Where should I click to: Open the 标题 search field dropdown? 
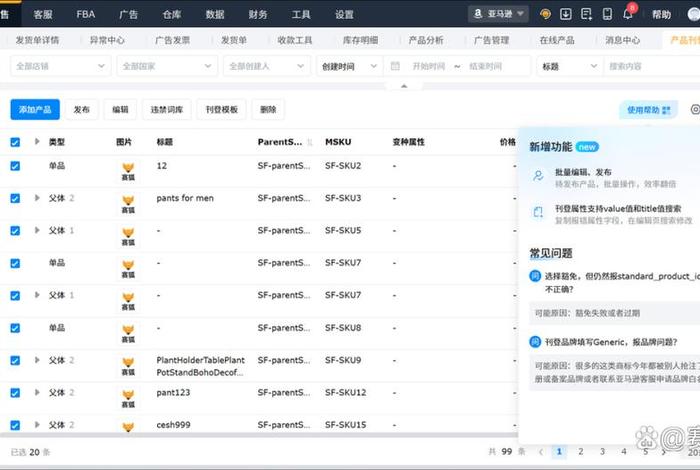570,66
